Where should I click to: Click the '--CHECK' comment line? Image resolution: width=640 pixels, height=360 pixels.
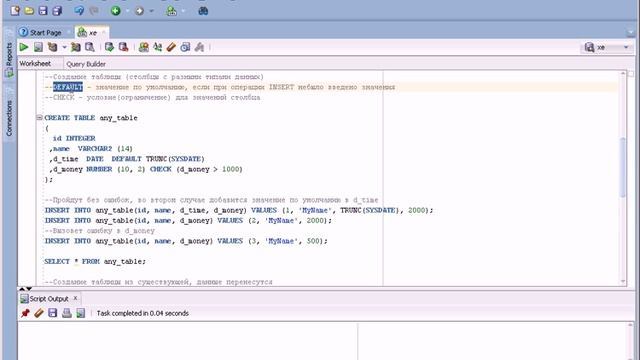pos(152,98)
